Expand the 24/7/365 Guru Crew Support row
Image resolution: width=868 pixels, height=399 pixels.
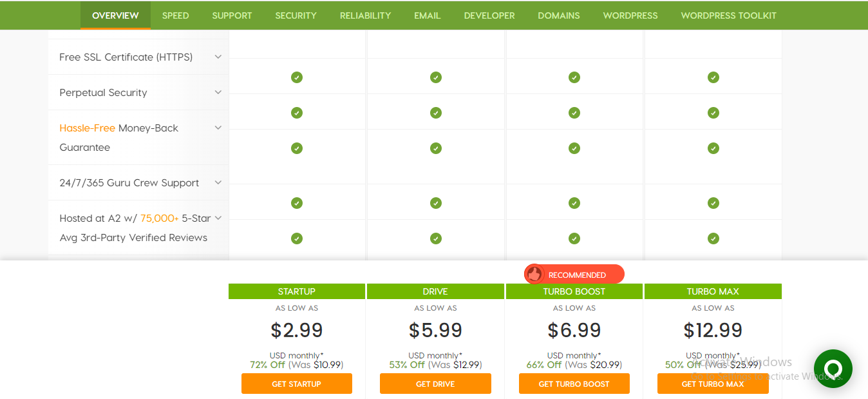[218, 182]
